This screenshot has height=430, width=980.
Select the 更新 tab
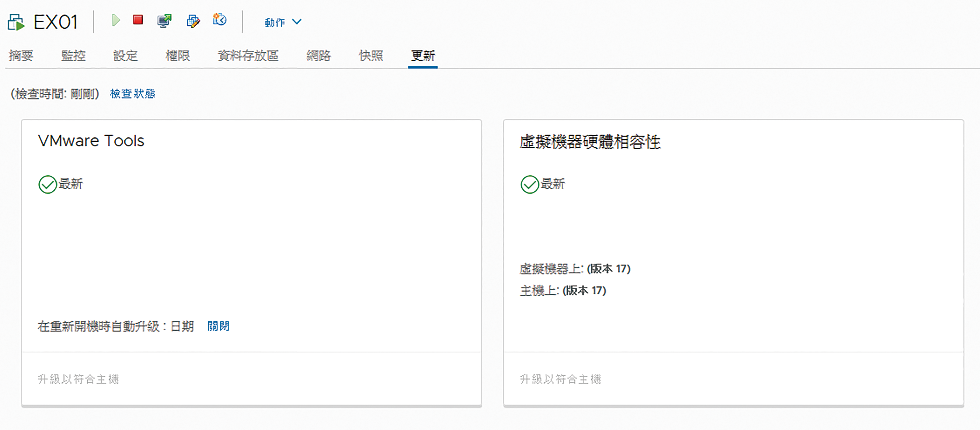pos(423,55)
